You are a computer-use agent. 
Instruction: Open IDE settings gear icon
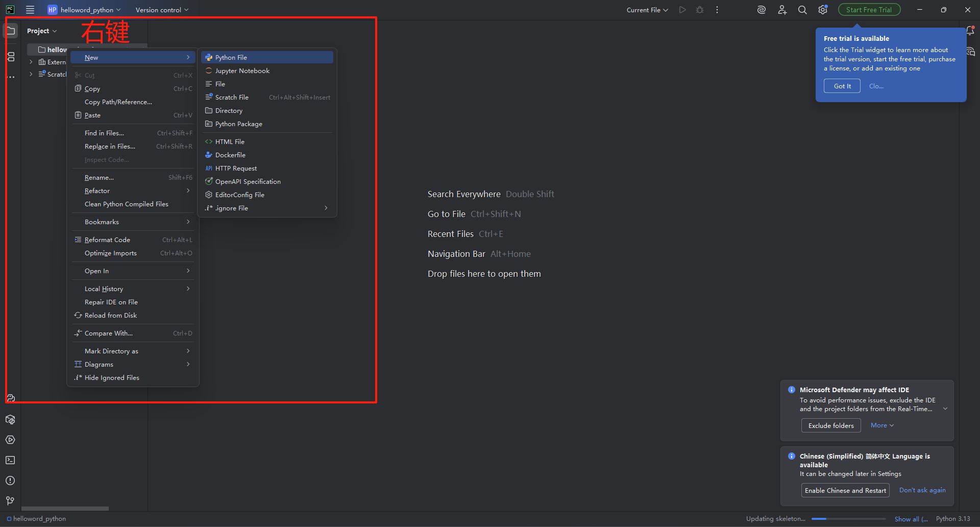point(822,10)
